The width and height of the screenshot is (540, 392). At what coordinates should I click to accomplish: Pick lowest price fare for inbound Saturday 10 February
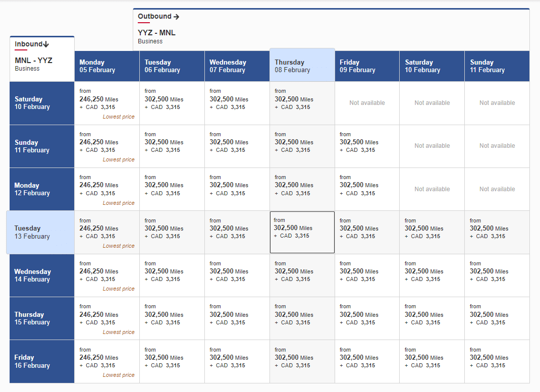[x=106, y=103]
